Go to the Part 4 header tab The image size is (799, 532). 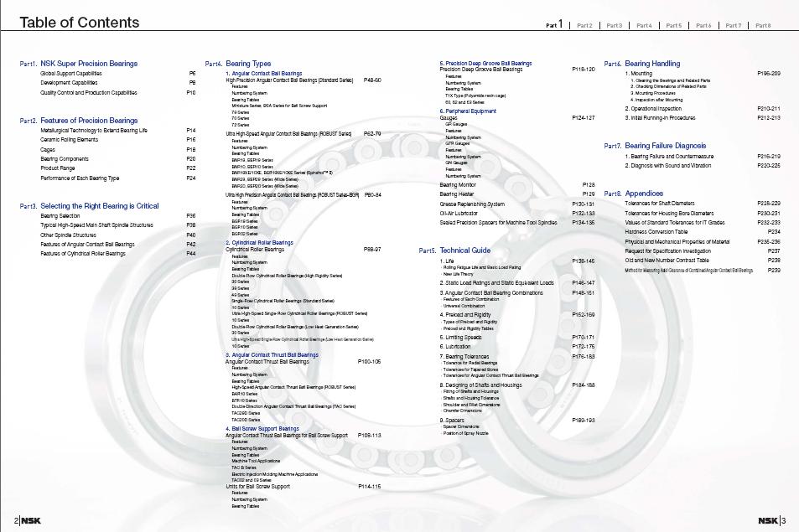[644, 25]
